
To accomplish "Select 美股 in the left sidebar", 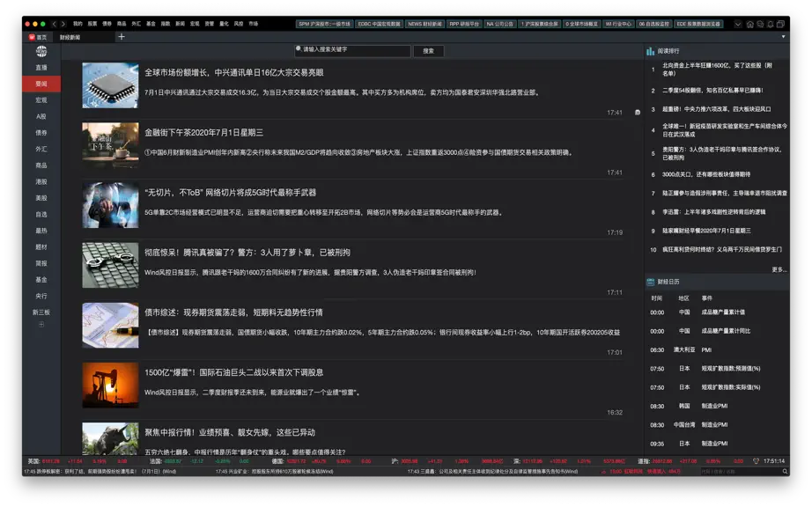I will [x=41, y=198].
